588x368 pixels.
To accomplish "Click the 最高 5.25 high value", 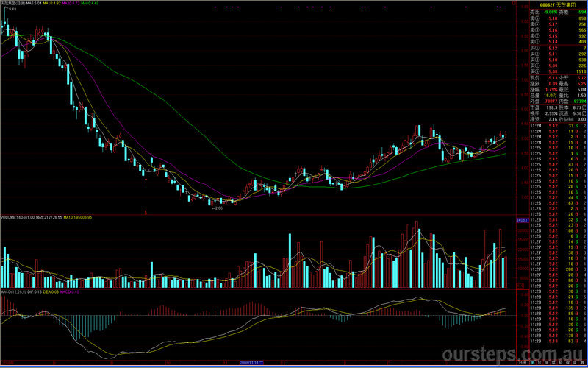I will (x=581, y=84).
